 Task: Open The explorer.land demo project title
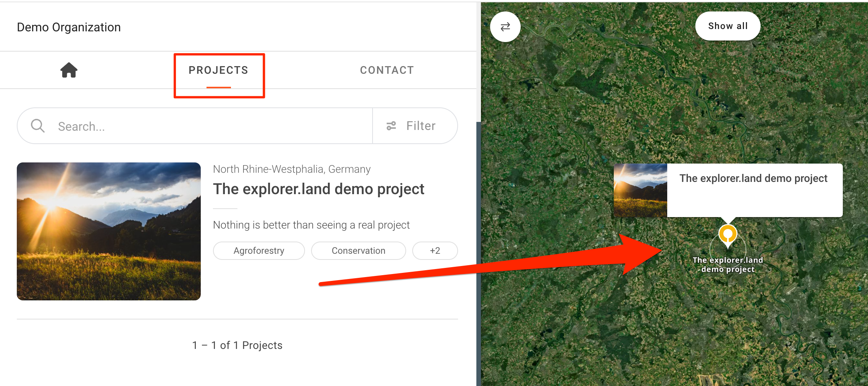coord(318,189)
